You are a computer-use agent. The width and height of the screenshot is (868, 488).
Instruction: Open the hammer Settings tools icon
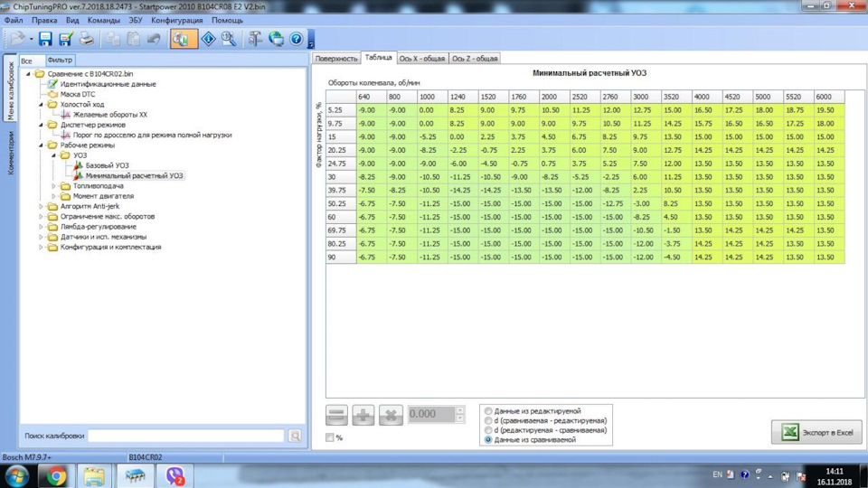pos(255,39)
